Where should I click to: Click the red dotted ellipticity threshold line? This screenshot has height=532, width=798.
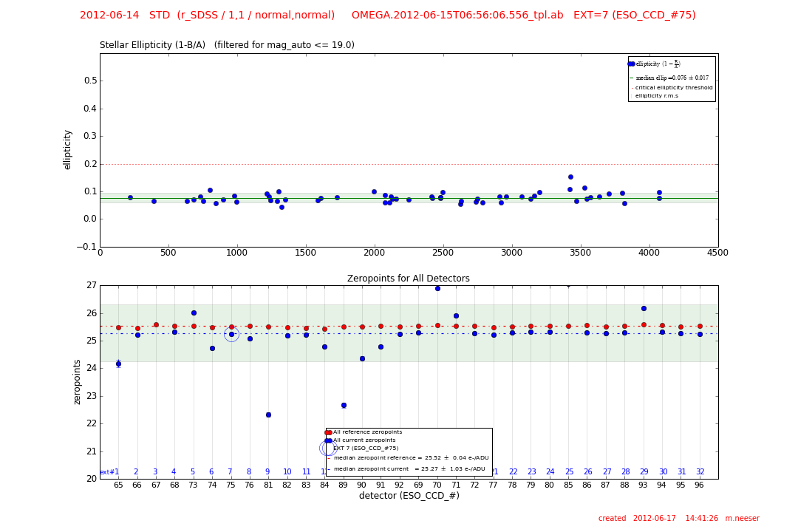443,164
